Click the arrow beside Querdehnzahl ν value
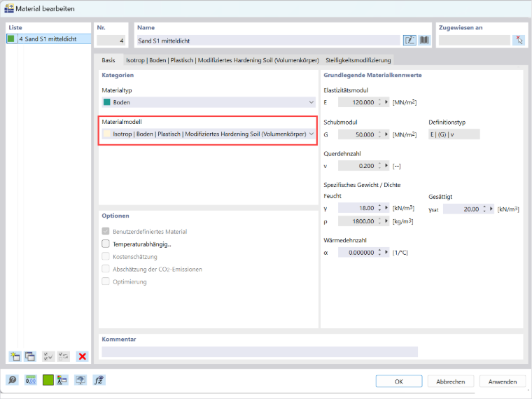Image resolution: width=532 pixels, height=399 pixels. pyautogui.click(x=386, y=166)
